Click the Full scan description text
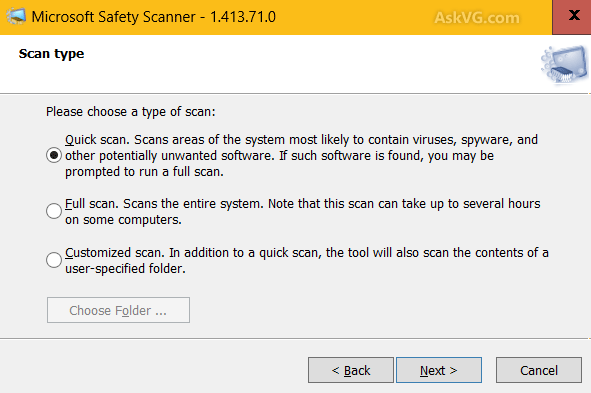Image resolution: width=591 pixels, height=393 pixels. point(303,211)
